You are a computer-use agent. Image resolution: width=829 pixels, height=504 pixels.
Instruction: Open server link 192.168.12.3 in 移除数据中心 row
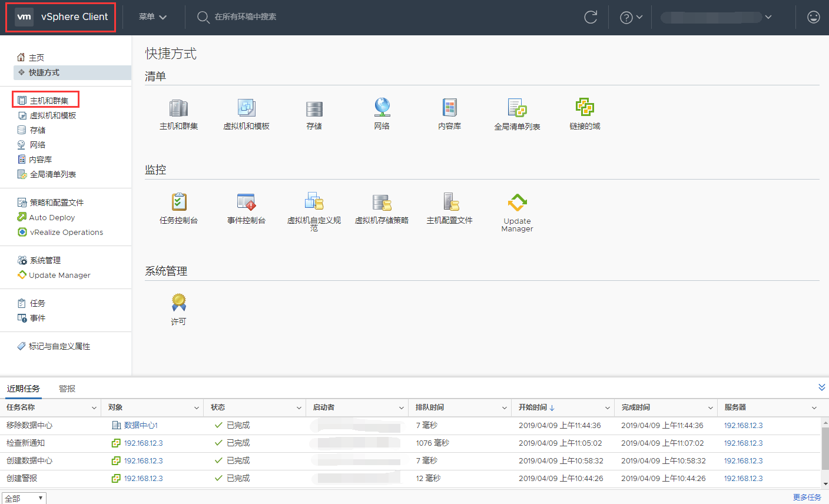pos(743,425)
